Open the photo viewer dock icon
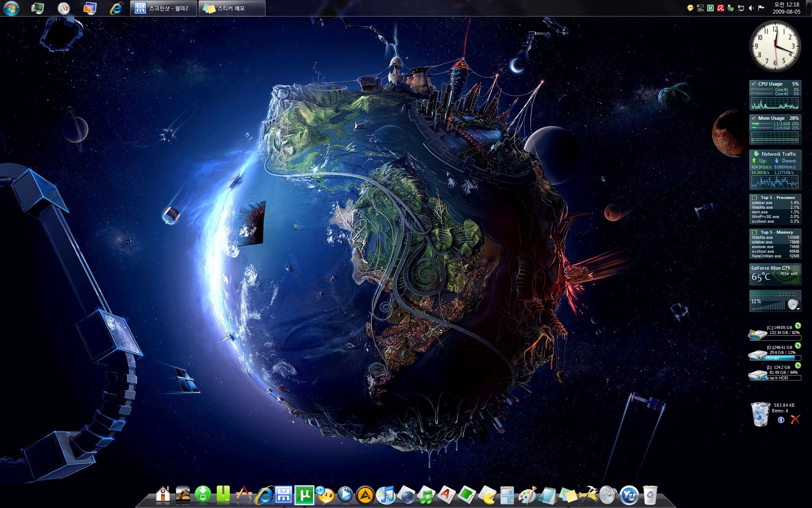This screenshot has width=812, height=508. coord(183,494)
